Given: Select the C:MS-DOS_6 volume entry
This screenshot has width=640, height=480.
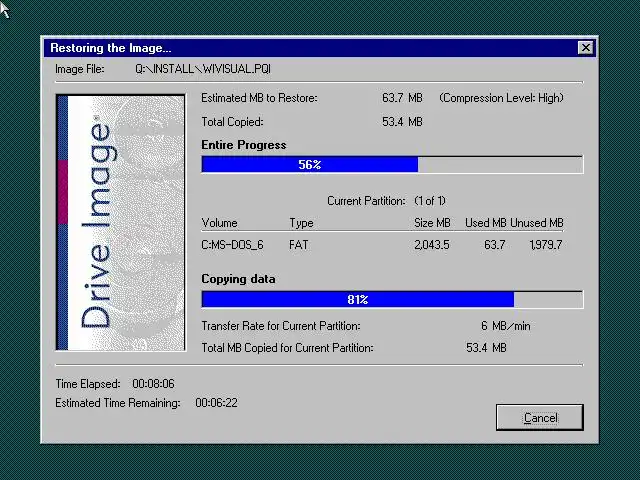Looking at the screenshot, I should point(232,245).
